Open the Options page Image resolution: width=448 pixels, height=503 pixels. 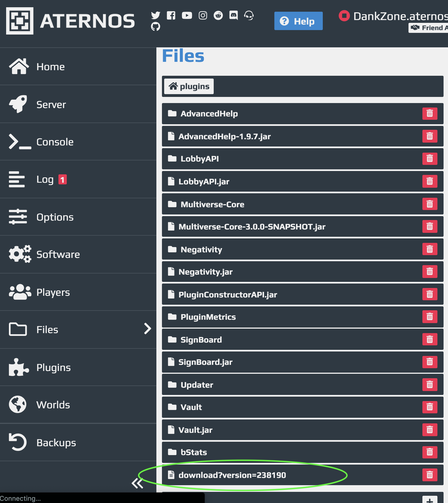[x=78, y=217]
